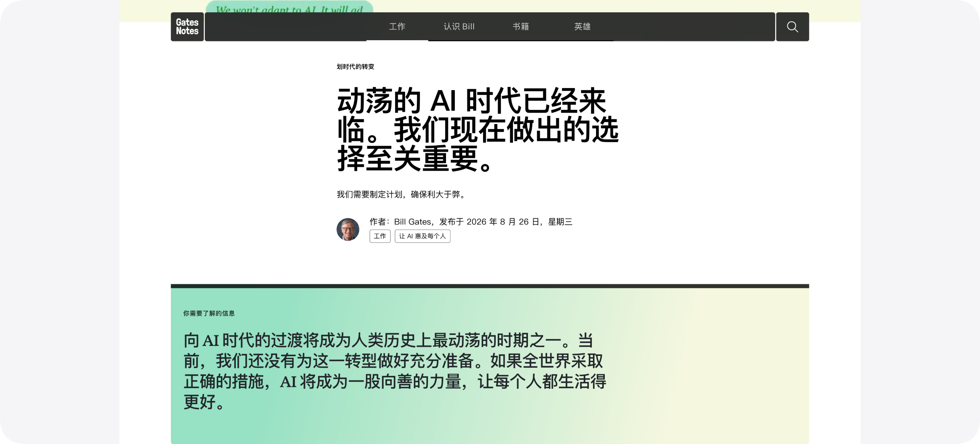The height and width of the screenshot is (444, 980).
Task: Click the summary paragraph starting 向 AI 时代的过渡
Action: click(395, 371)
